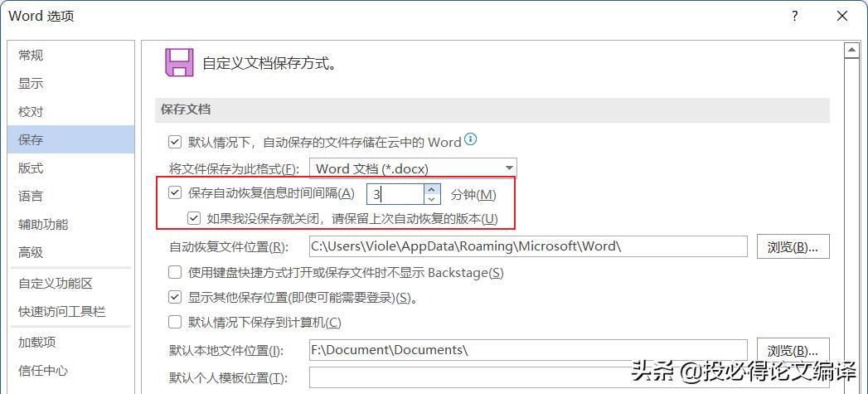The image size is (868, 394).
Task: Open 高级 options category
Action: pyautogui.click(x=71, y=253)
